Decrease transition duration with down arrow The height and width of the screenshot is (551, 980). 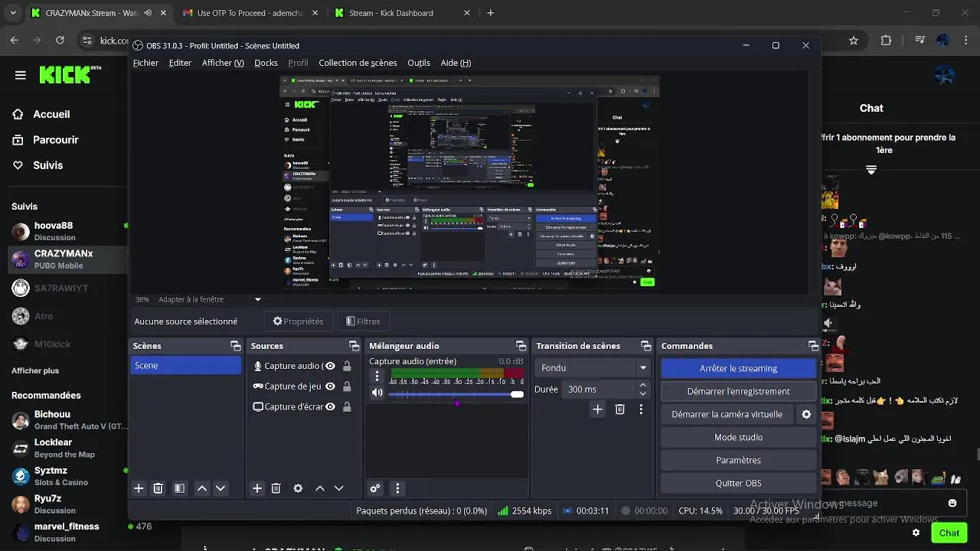pos(643,393)
